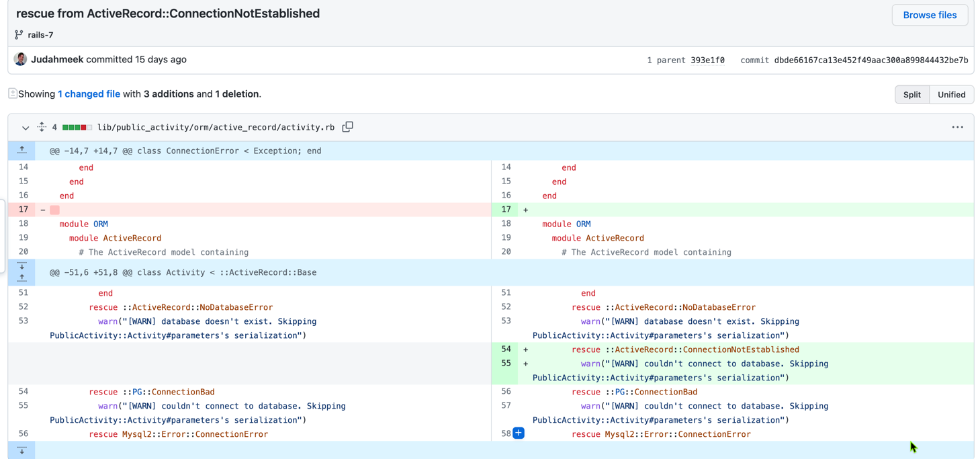Expand downward context above the second hunk
980x459 pixels.
coord(21,265)
